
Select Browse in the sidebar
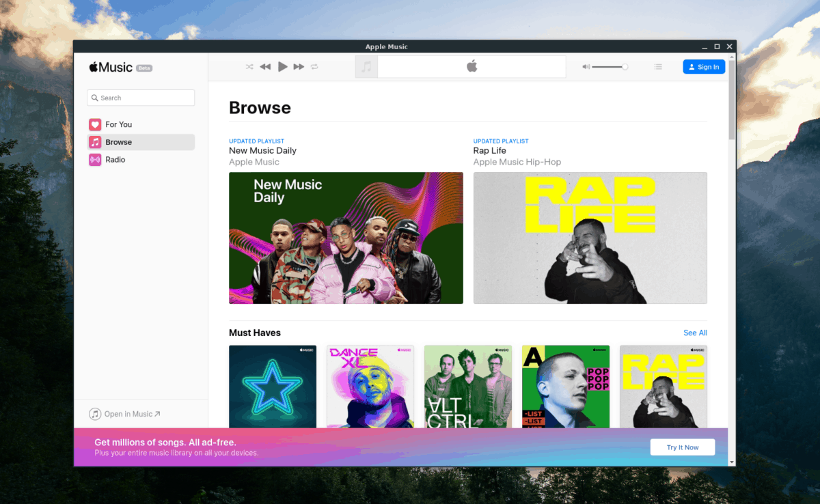(141, 142)
